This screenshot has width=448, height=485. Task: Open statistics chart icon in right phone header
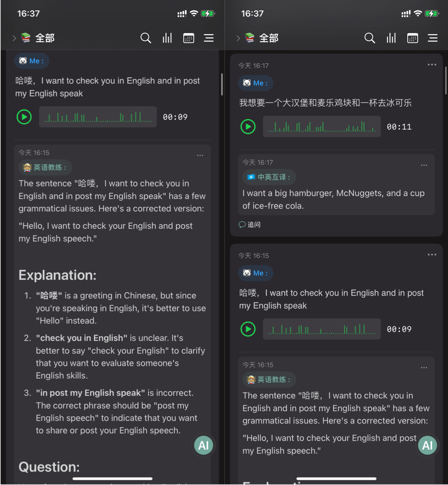coord(391,38)
